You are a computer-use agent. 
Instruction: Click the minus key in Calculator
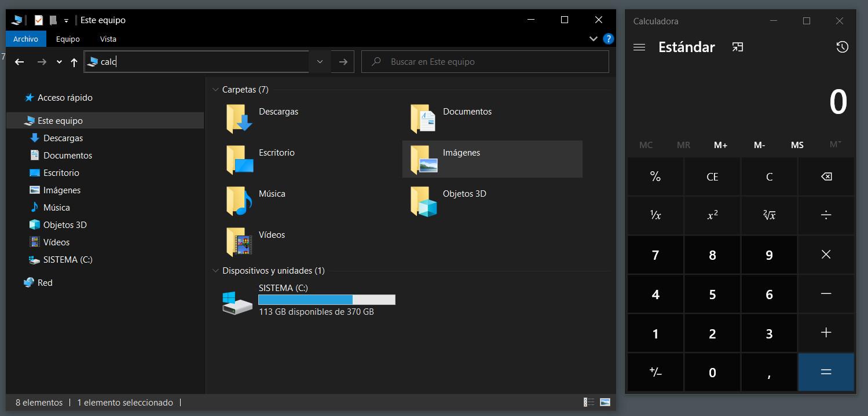(x=826, y=294)
